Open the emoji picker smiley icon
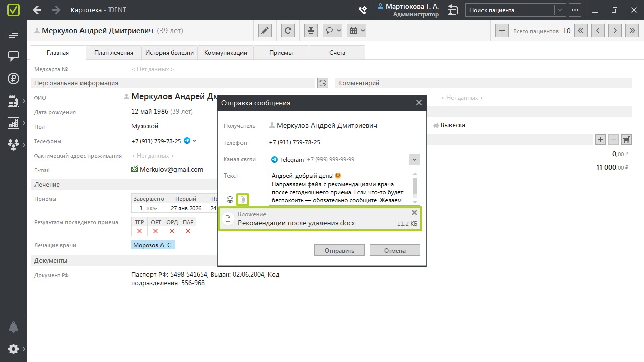The width and height of the screenshot is (644, 362). pos(230,200)
